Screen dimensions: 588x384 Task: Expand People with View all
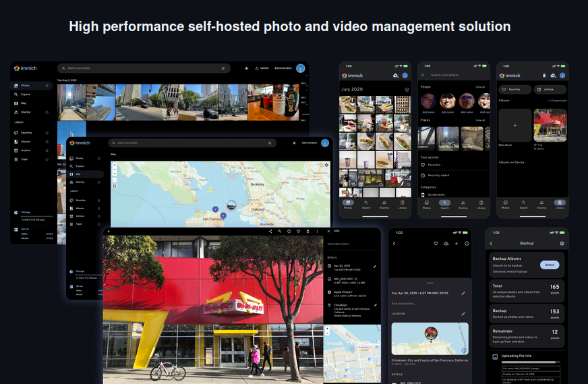click(480, 87)
